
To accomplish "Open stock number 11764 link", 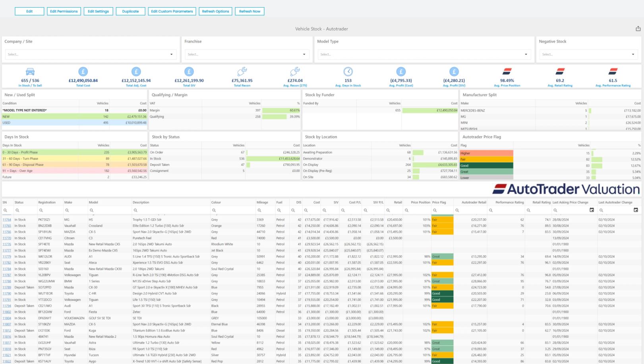I will tap(7, 220).
